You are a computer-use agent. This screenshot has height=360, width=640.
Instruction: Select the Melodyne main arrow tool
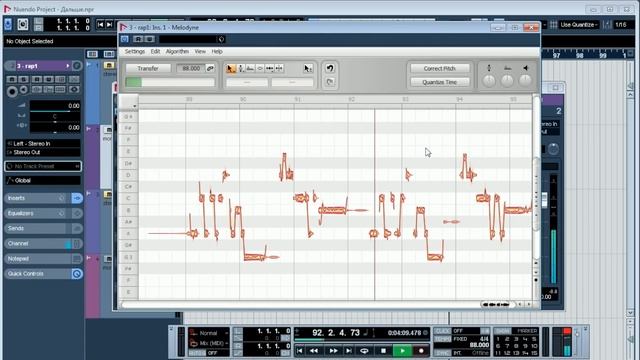231,69
